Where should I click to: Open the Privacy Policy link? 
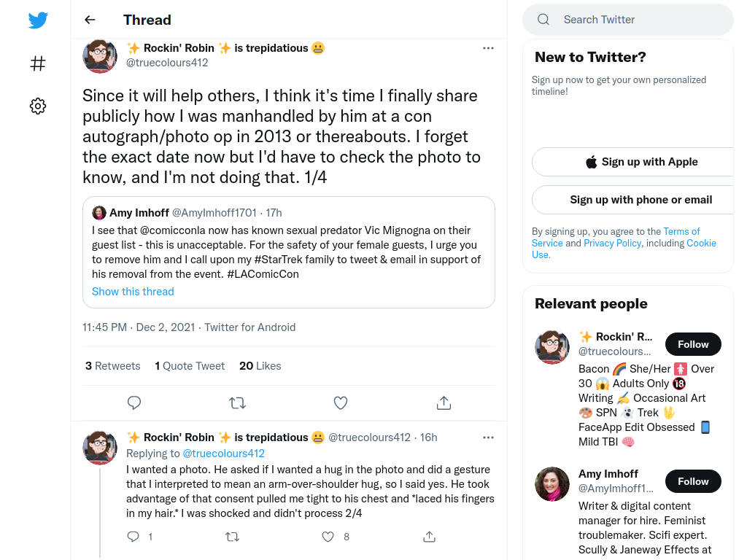[612, 243]
